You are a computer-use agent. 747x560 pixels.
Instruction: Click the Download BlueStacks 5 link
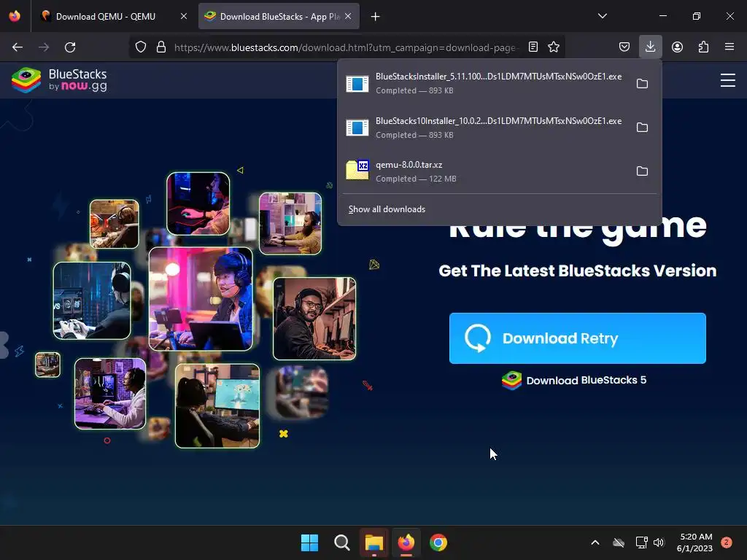point(574,381)
